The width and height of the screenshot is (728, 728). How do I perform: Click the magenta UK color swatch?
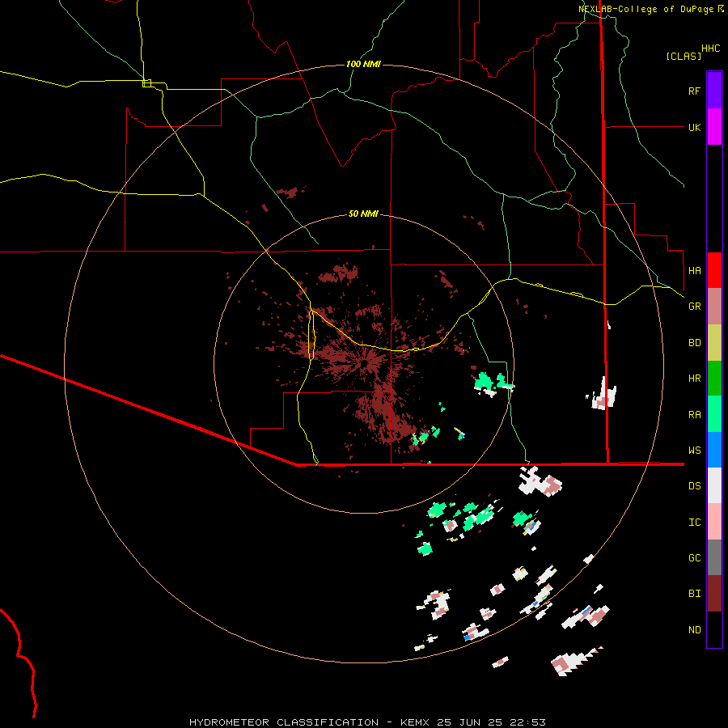(714, 127)
